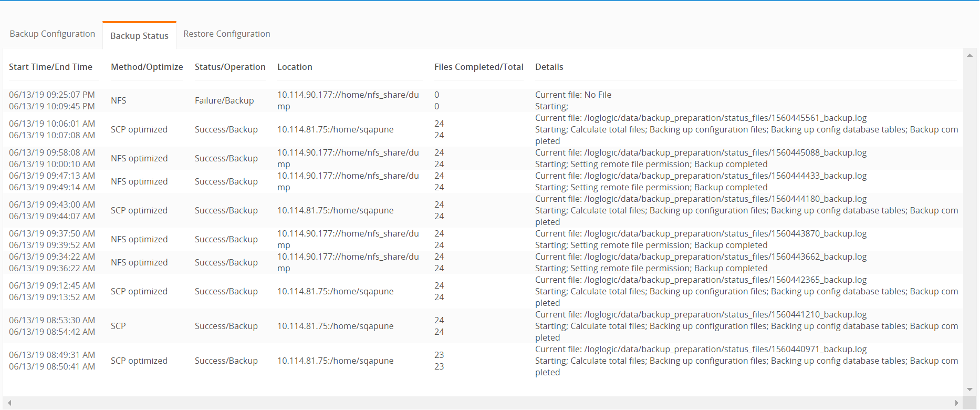Select the Backup Status tab
The width and height of the screenshot is (980, 410).
139,36
